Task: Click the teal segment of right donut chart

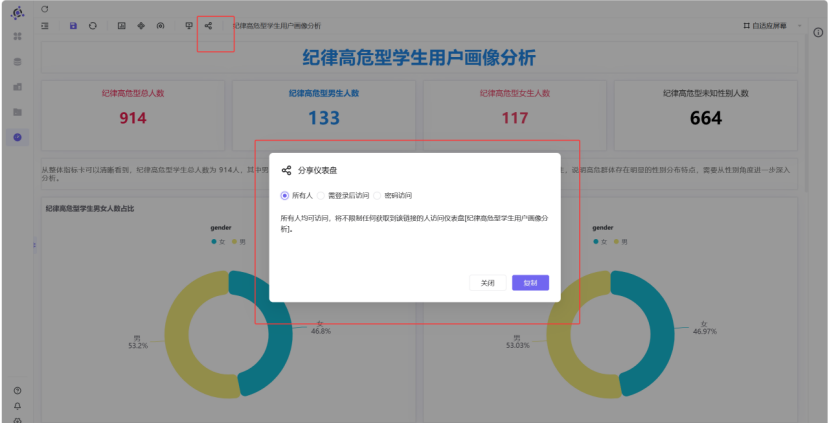Action: point(662,335)
